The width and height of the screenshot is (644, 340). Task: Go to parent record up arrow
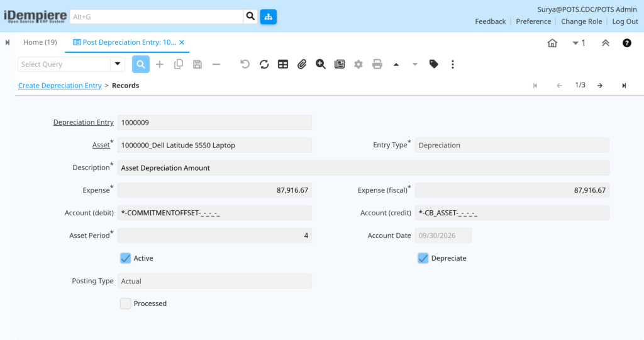396,64
